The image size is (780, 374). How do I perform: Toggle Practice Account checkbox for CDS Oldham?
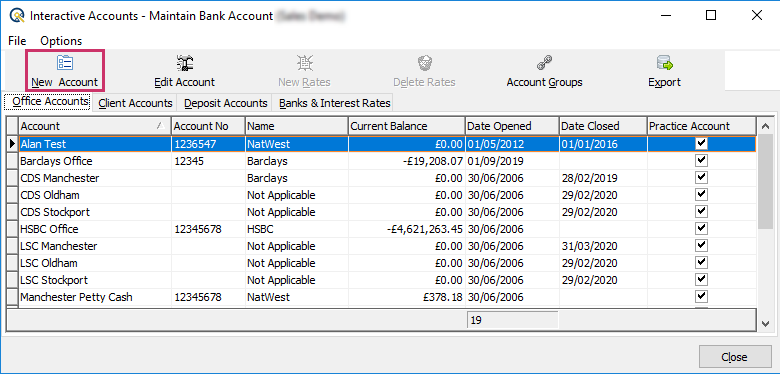701,194
